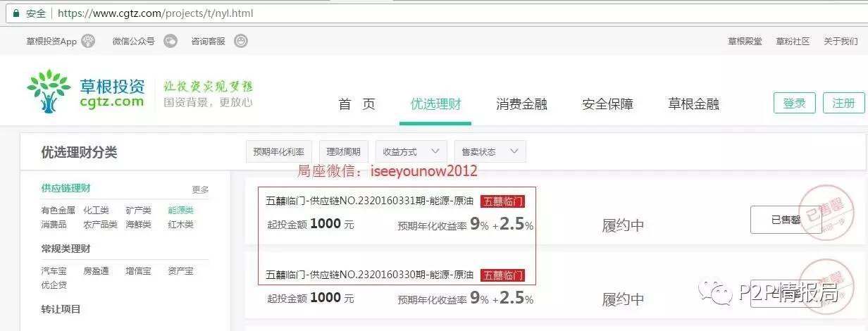The width and height of the screenshot is (868, 331).
Task: Click 履约中 status of NO.2320160331期
Action: coord(623,225)
